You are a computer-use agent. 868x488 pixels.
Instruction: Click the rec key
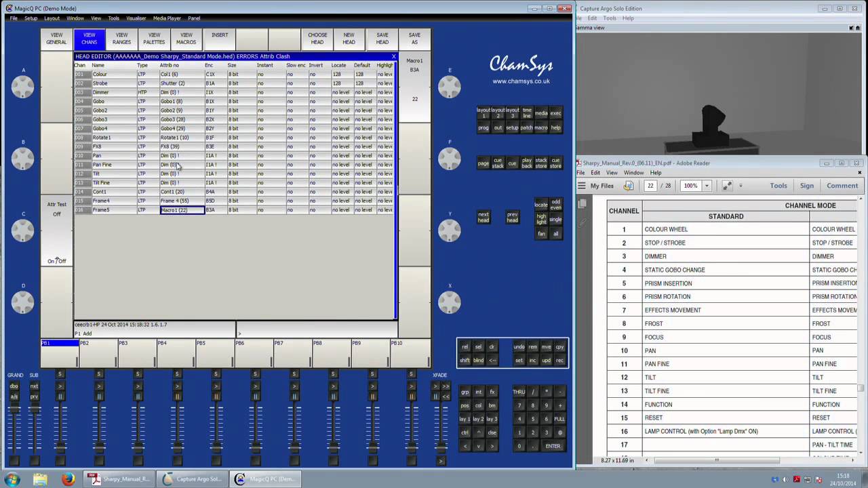point(559,360)
